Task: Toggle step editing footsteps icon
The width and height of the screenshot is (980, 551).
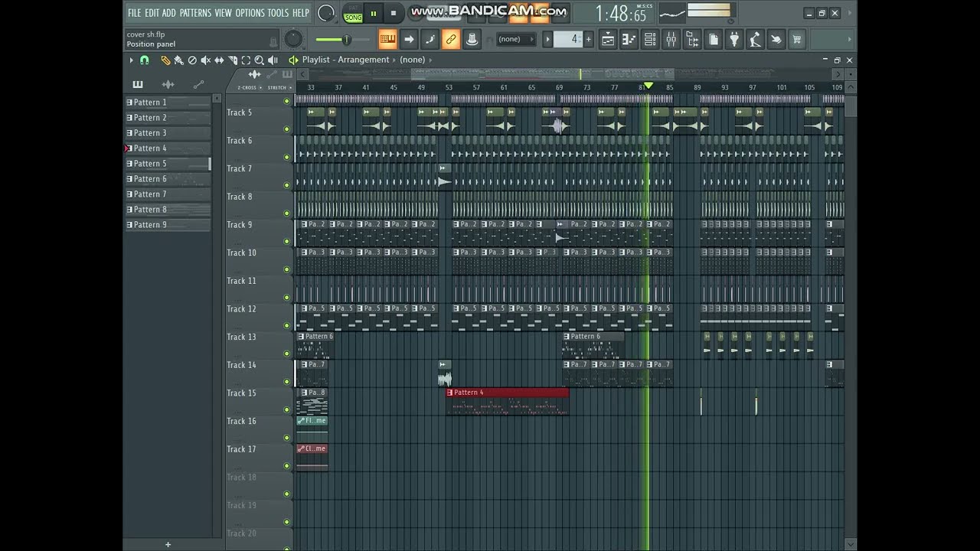Action: point(430,39)
